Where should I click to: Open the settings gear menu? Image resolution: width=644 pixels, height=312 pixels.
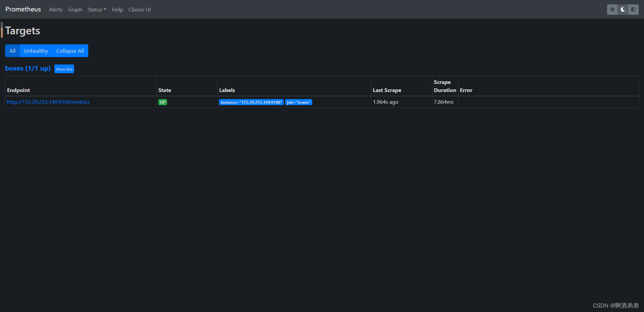tap(612, 9)
